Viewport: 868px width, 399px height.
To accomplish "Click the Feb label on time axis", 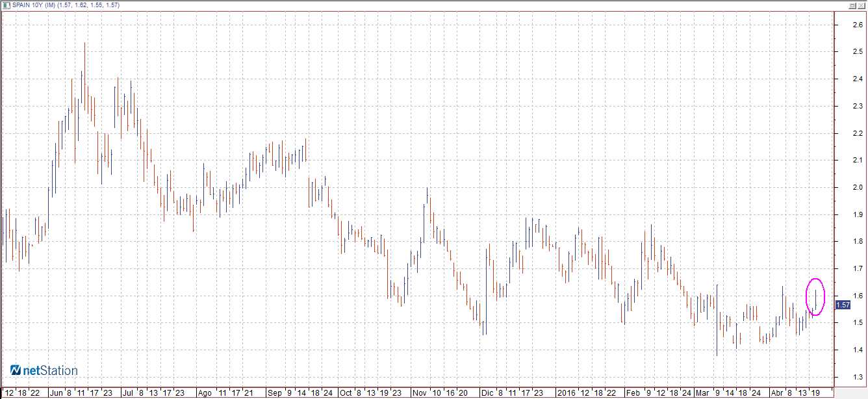I will (x=632, y=393).
